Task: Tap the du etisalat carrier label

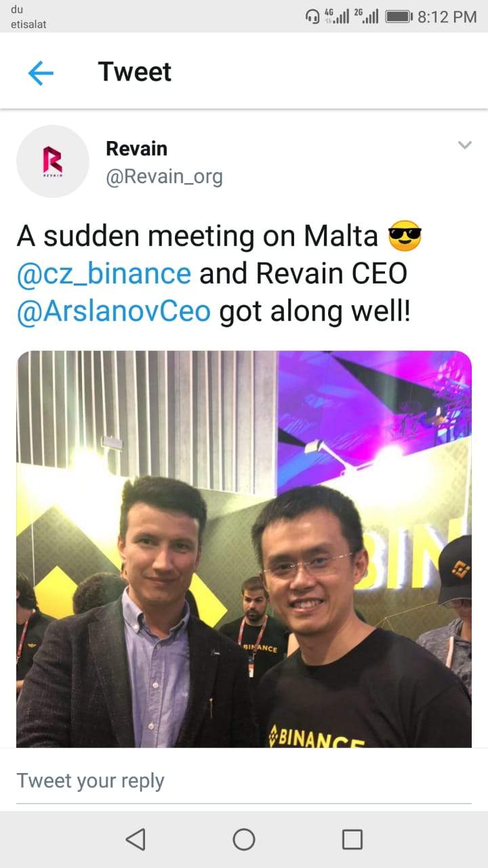Action: coord(28,16)
